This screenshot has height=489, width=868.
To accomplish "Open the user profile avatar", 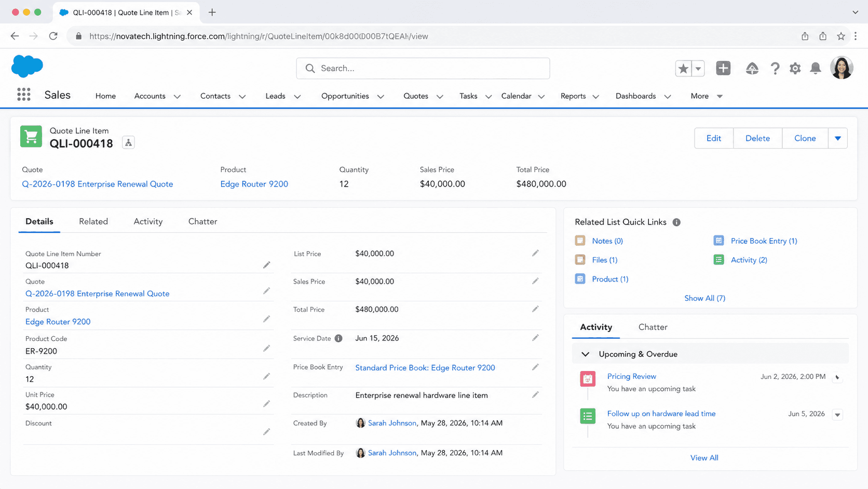I will click(842, 68).
